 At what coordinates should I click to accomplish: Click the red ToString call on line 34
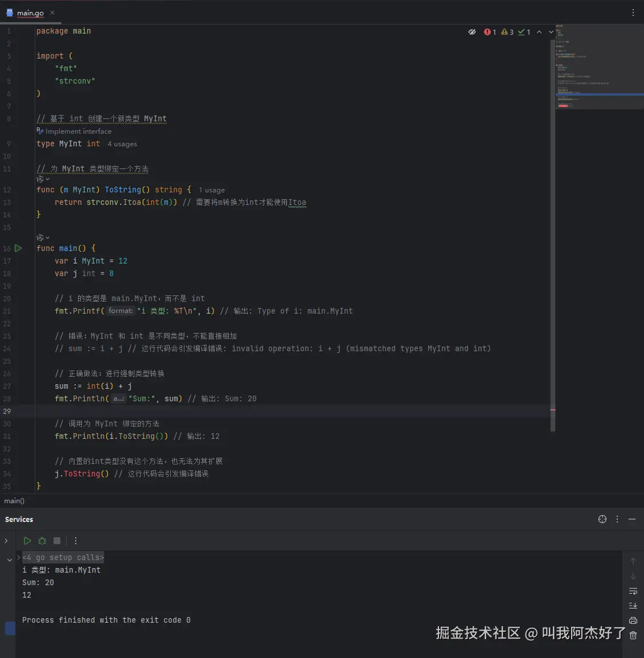click(81, 474)
